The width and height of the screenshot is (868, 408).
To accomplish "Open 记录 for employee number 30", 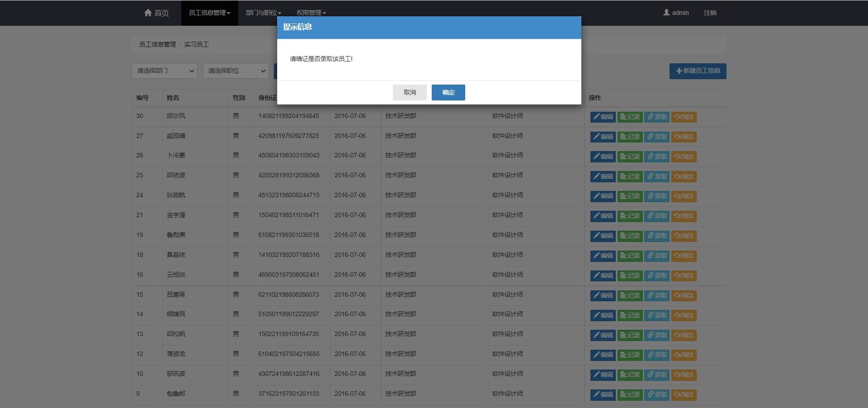I will coord(630,117).
